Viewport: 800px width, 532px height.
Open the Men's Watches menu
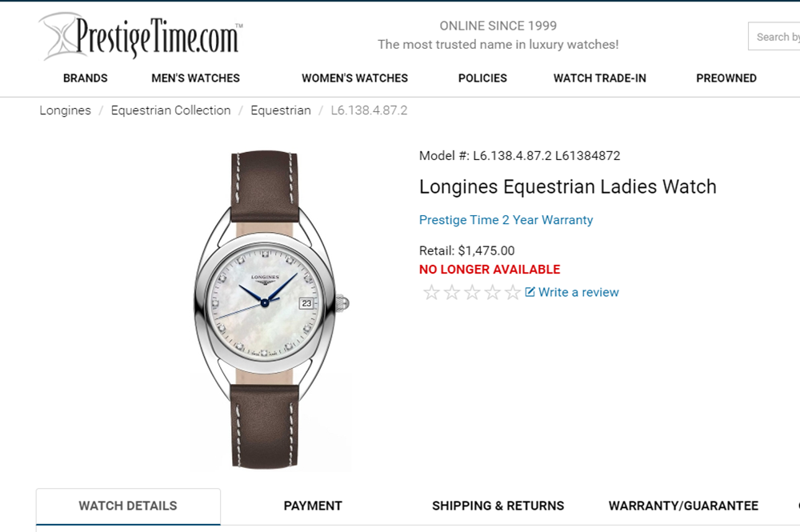coord(195,78)
